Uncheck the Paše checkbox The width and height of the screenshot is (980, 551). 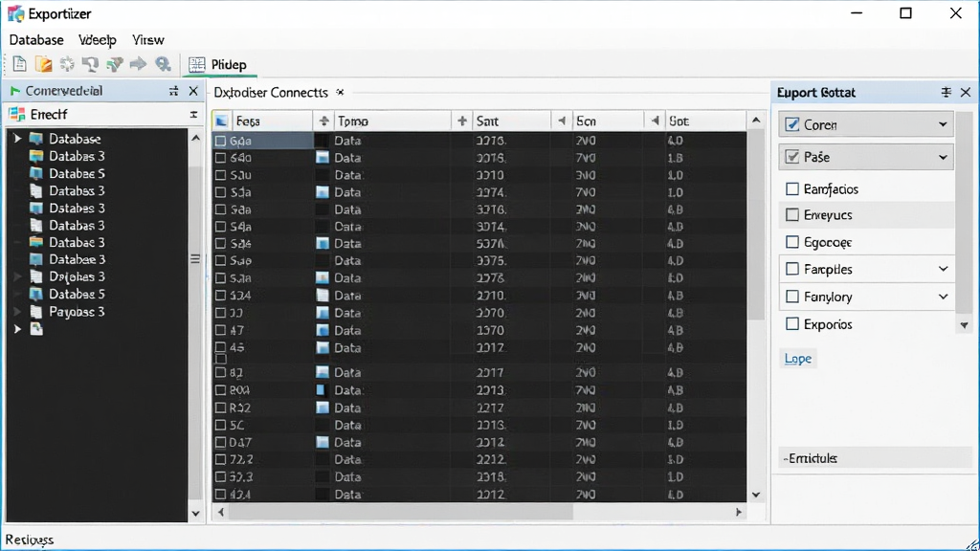(x=792, y=157)
